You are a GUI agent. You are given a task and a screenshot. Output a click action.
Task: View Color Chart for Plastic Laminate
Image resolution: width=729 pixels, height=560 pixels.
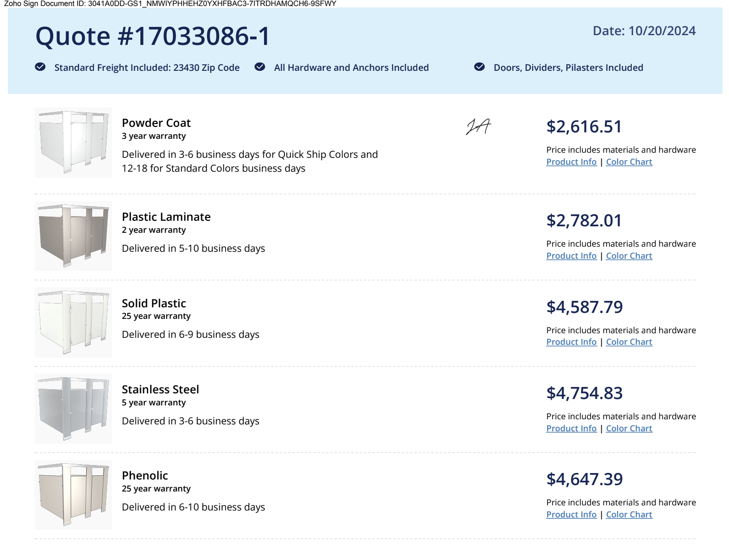tap(629, 256)
